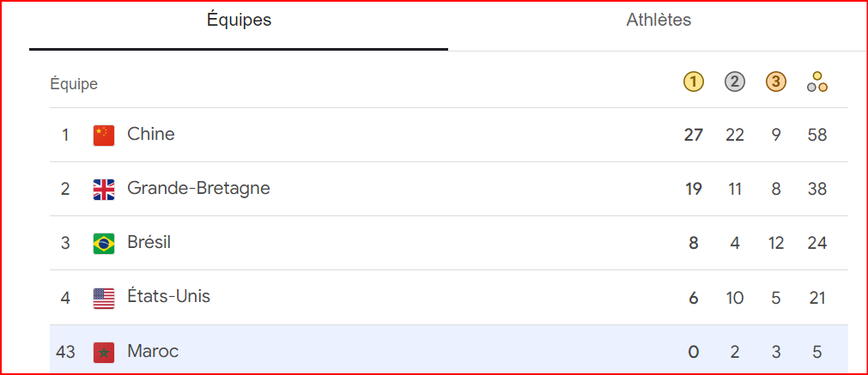The image size is (868, 375).
Task: Open the Chine team link
Action: coord(151,134)
